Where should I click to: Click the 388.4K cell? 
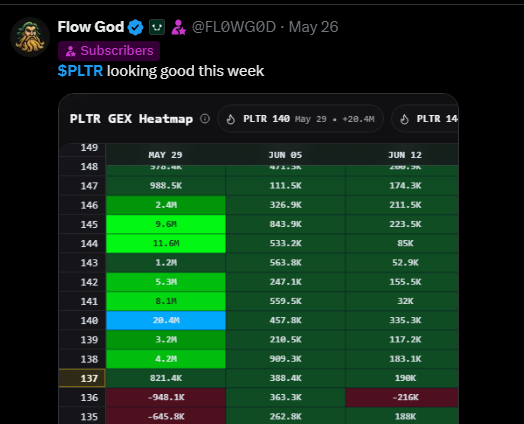click(x=285, y=378)
